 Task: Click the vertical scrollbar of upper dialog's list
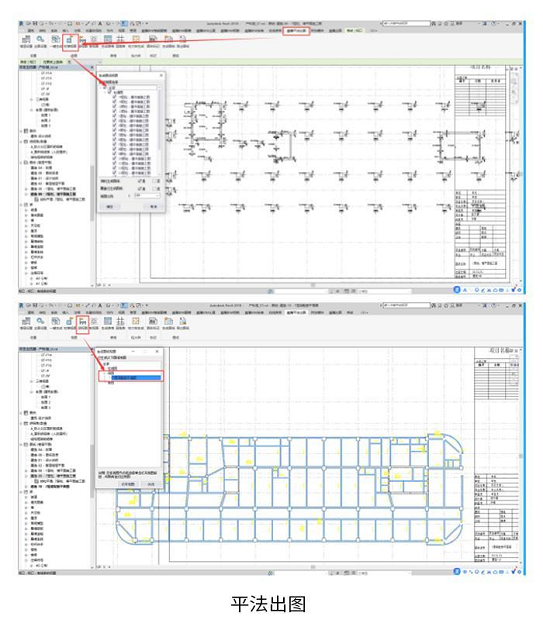pyautogui.click(x=159, y=131)
